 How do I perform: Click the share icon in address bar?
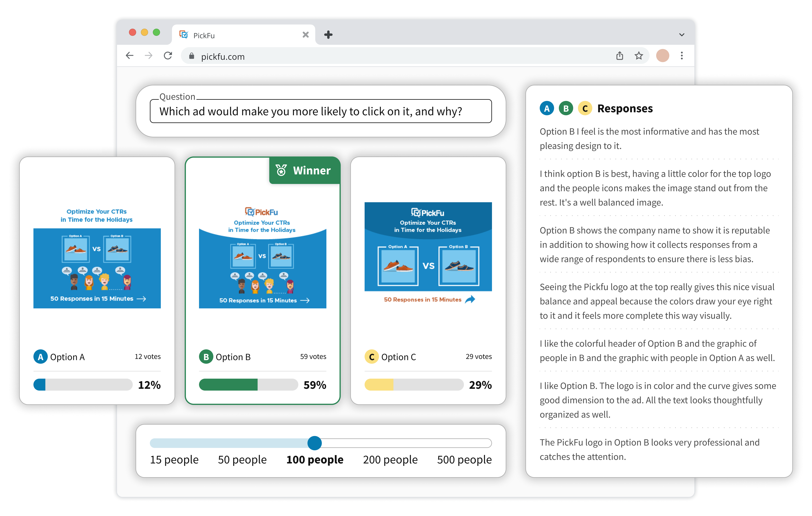click(620, 56)
